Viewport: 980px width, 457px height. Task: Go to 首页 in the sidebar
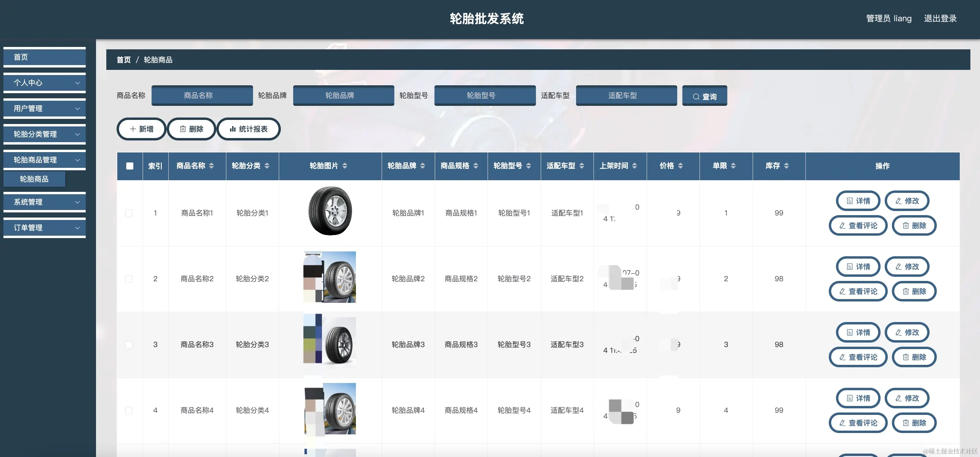(45, 57)
